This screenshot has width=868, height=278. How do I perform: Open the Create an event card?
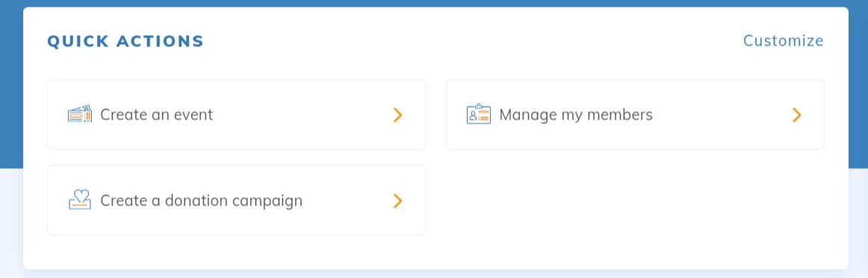[x=236, y=114]
